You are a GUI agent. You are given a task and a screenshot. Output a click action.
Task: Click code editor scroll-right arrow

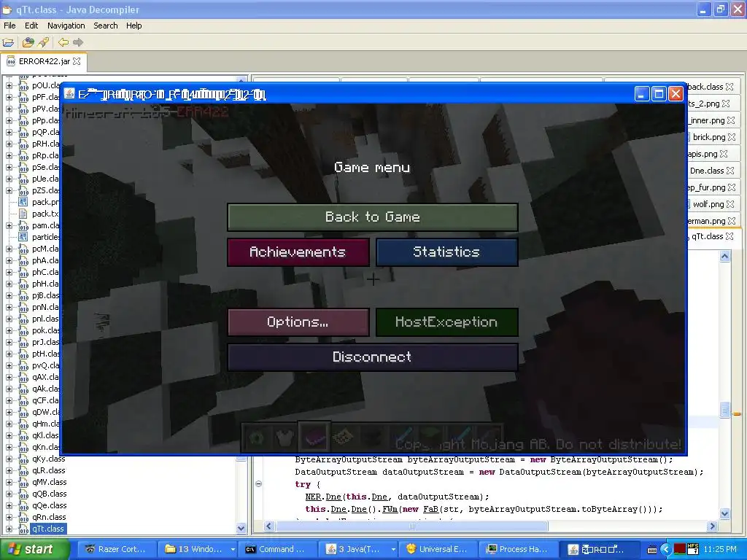point(713,526)
